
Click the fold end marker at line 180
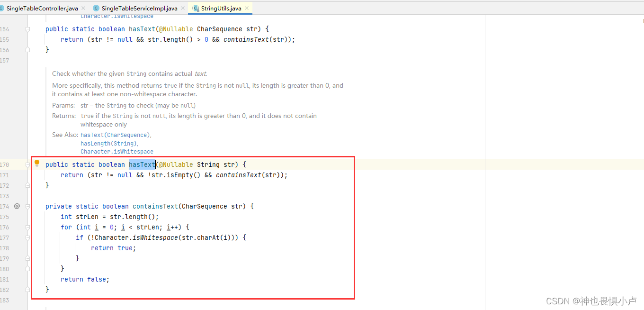click(27, 269)
